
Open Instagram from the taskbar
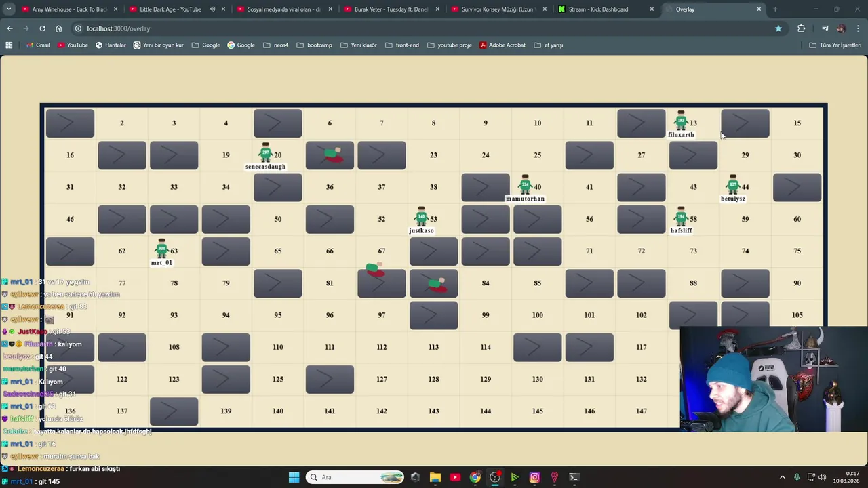click(x=534, y=477)
